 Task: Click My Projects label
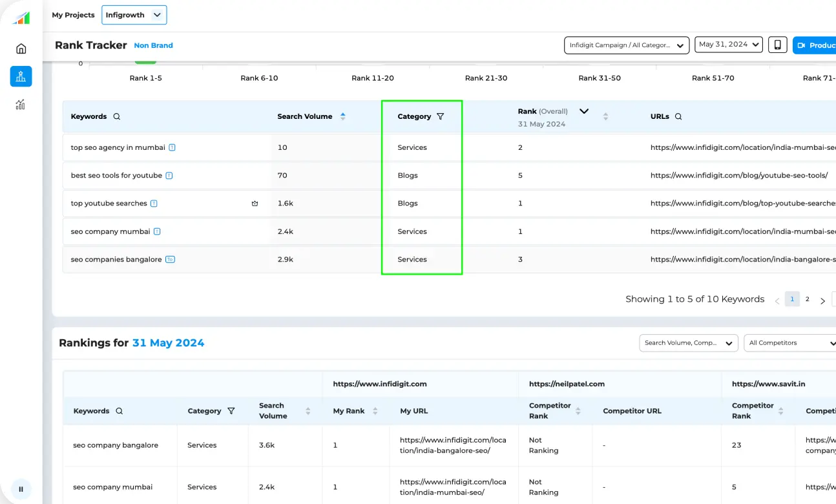point(73,15)
